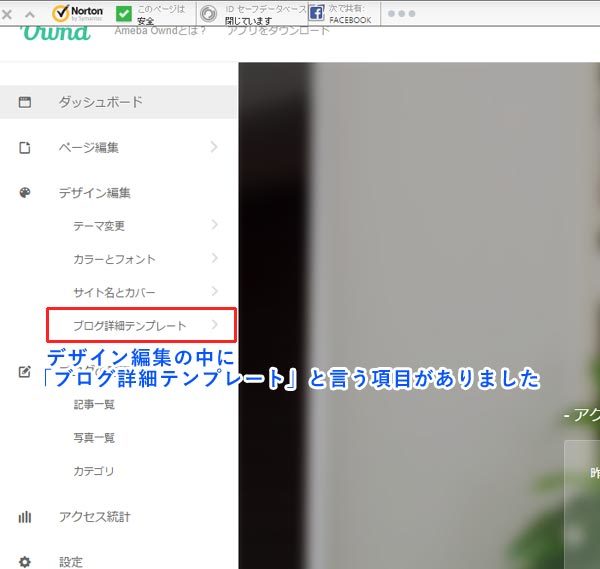Expand chevron beside カラーとフォント
The image size is (600, 569).
215,258
